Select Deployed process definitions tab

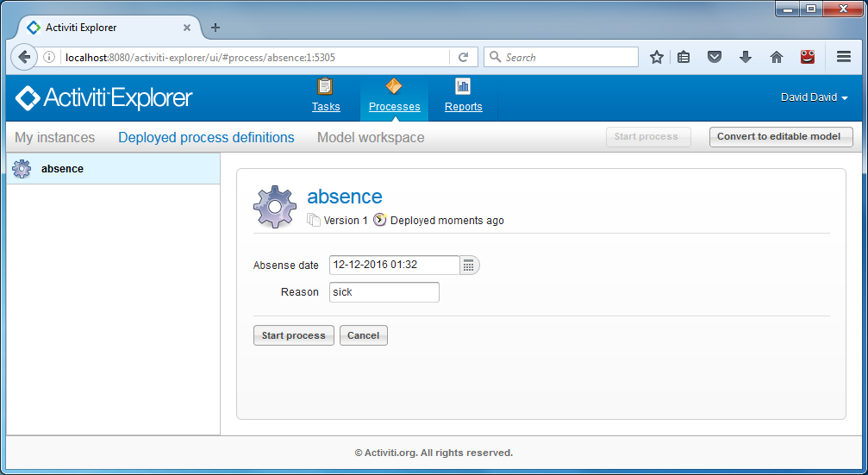(x=206, y=137)
